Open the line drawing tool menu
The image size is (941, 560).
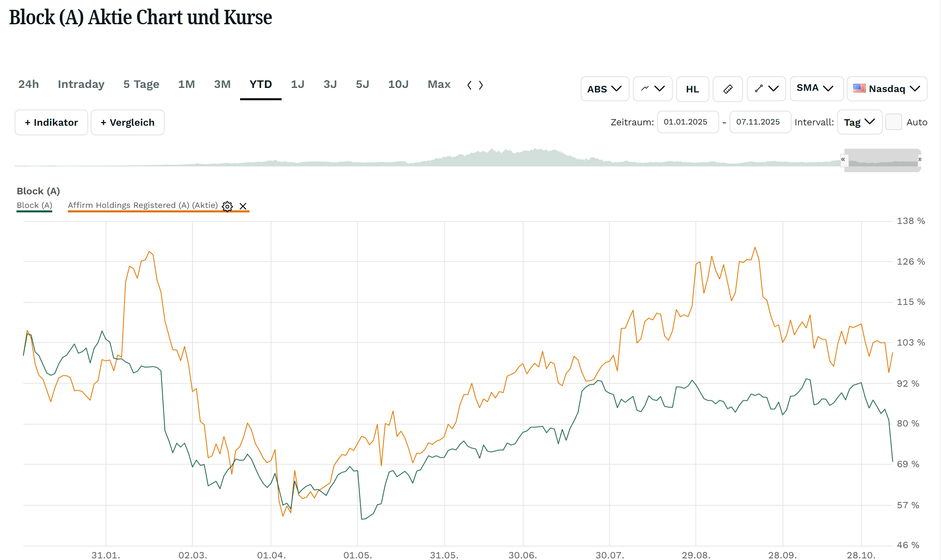(x=766, y=89)
